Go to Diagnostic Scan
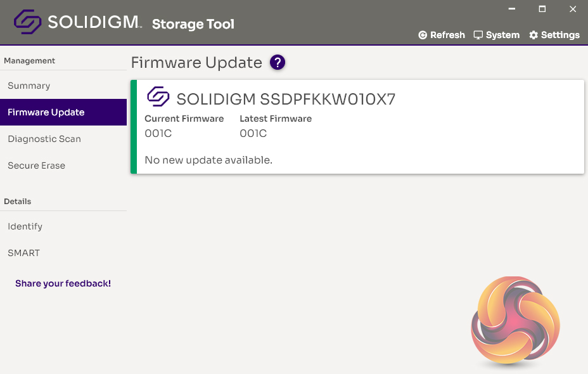The width and height of the screenshot is (588, 374). click(x=44, y=139)
